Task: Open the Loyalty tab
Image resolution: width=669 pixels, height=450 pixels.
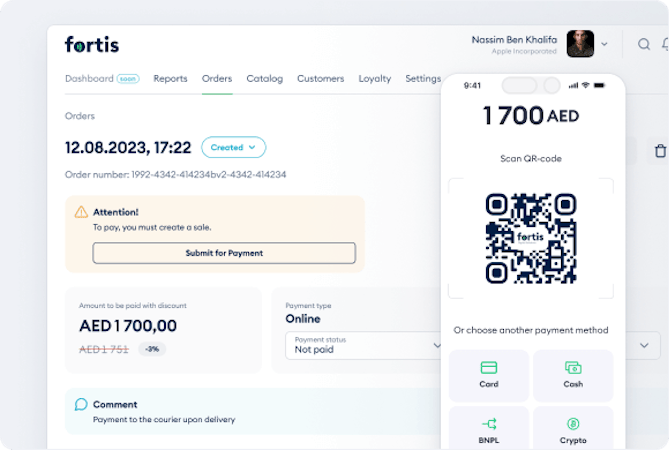Action: pos(375,78)
